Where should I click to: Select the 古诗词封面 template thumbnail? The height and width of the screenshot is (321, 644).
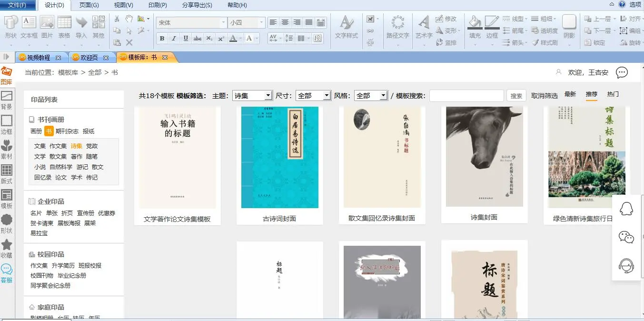click(x=279, y=158)
